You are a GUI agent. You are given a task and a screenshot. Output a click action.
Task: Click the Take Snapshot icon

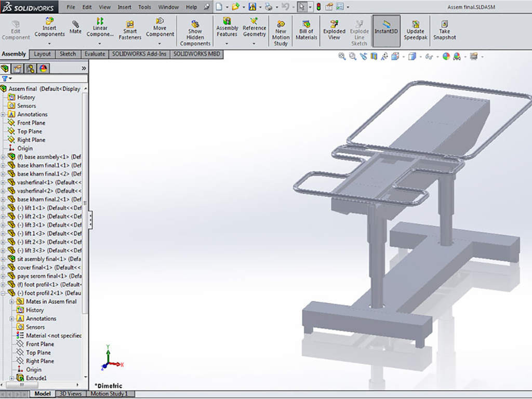(x=445, y=30)
